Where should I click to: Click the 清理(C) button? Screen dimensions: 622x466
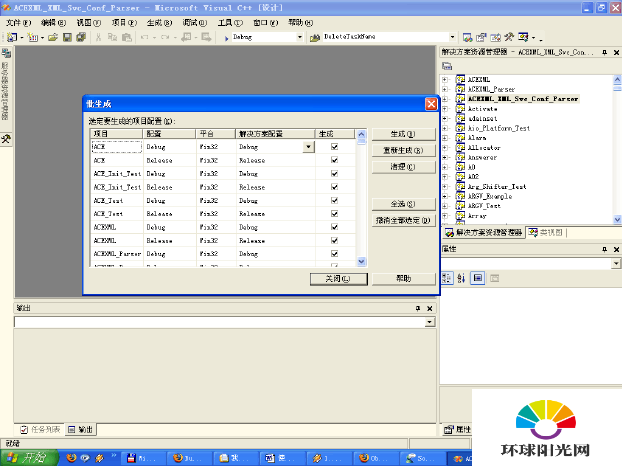point(403,167)
